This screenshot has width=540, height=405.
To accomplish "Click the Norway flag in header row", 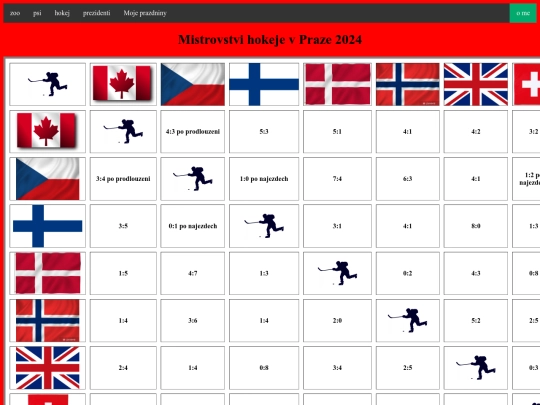I will [x=407, y=84].
